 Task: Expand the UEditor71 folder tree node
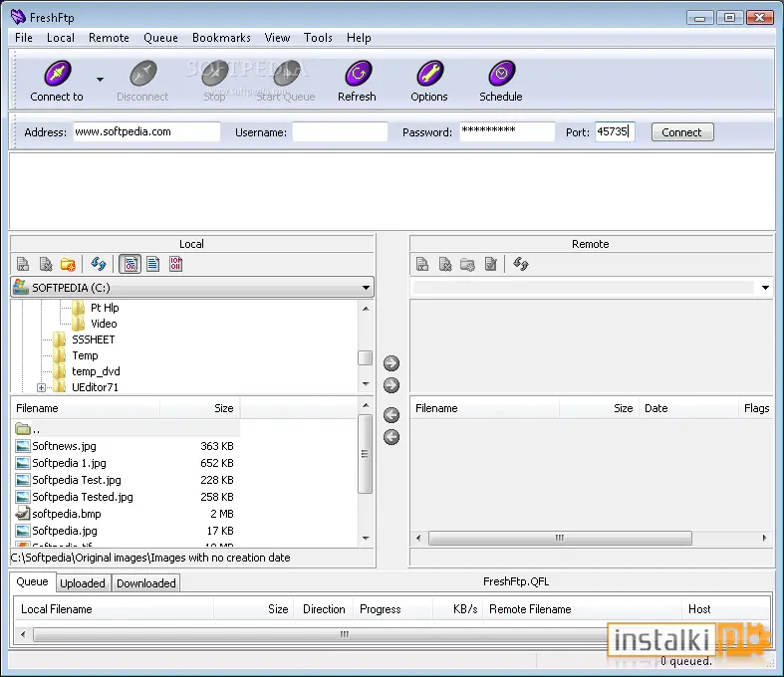click(x=41, y=387)
